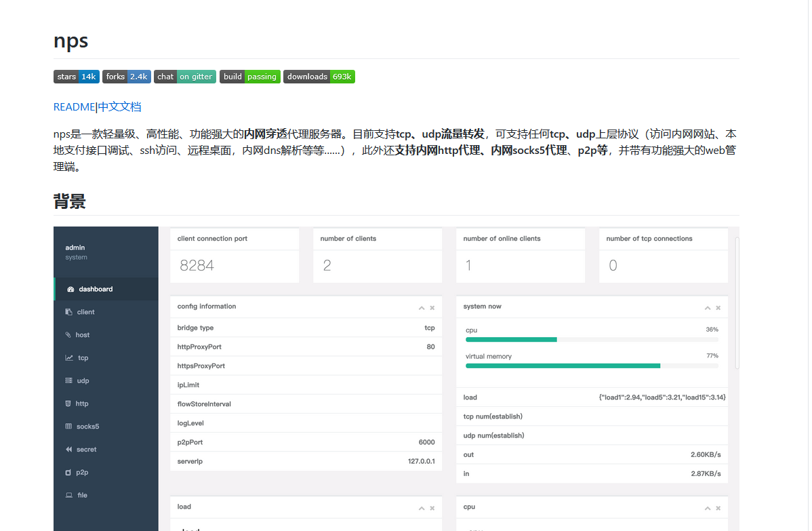Close the config information panel

pyautogui.click(x=432, y=308)
